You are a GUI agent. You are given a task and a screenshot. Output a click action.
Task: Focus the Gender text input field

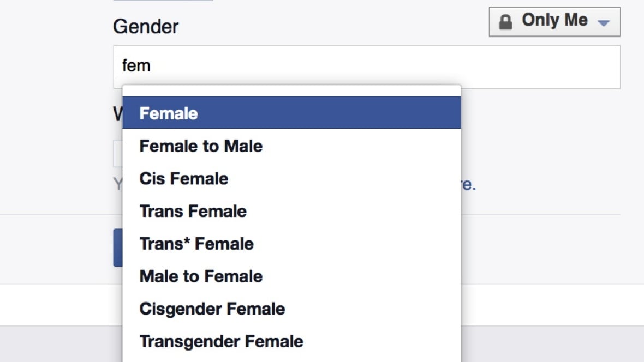pyautogui.click(x=366, y=67)
